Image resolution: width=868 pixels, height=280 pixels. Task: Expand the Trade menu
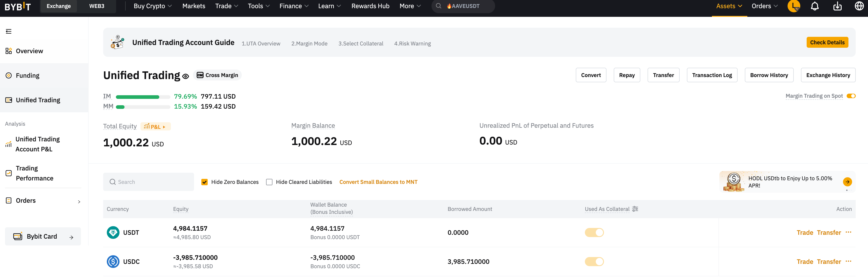(x=227, y=6)
